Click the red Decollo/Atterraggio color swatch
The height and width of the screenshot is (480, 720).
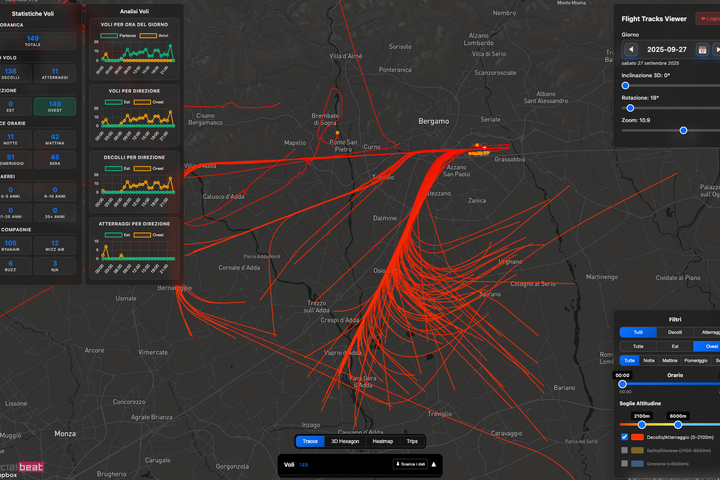tap(637, 437)
